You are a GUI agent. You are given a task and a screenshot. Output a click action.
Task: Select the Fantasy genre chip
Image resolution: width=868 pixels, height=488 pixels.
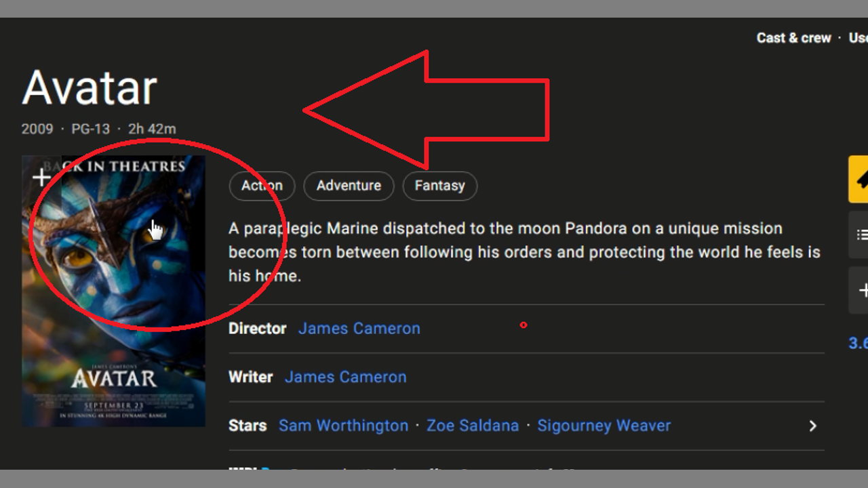[439, 186]
